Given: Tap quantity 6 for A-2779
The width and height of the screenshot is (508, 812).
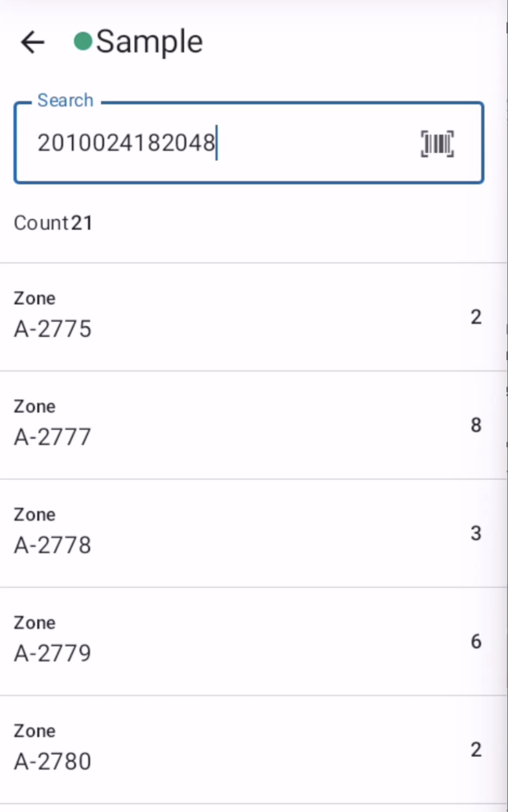Looking at the screenshot, I should tap(476, 641).
